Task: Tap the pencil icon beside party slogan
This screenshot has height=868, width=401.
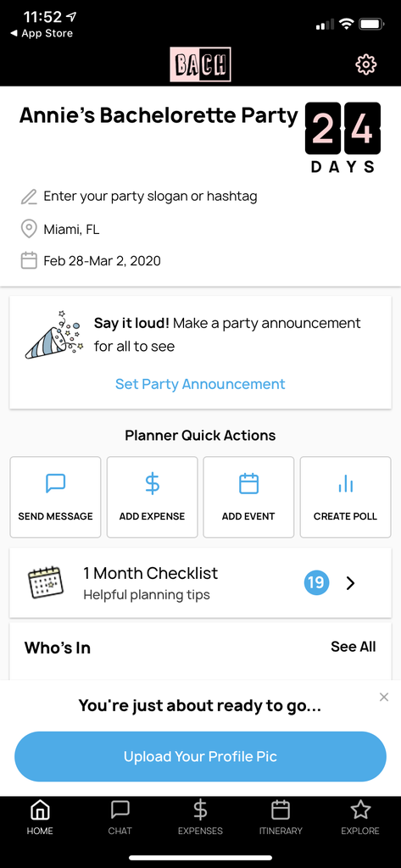Action: (29, 197)
